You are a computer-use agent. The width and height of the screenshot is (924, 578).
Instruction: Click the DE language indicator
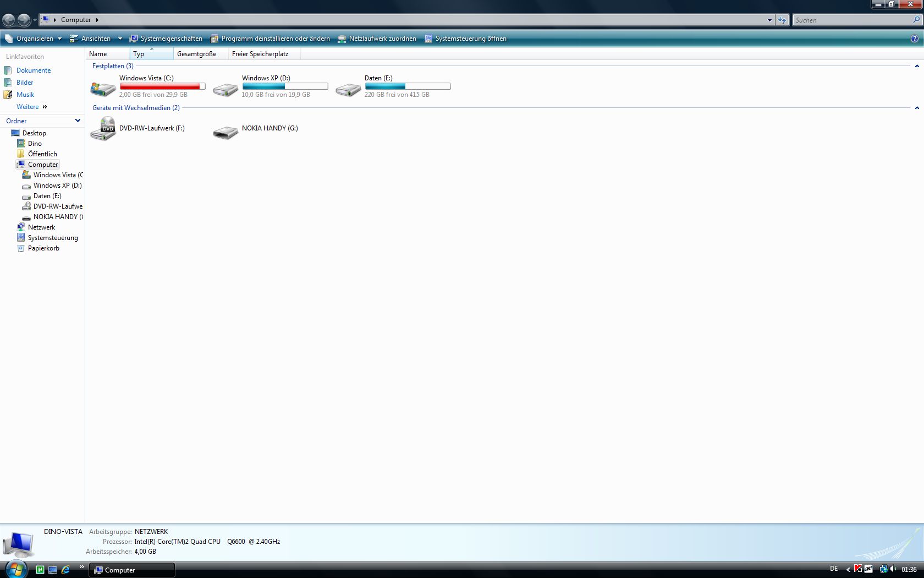click(834, 569)
